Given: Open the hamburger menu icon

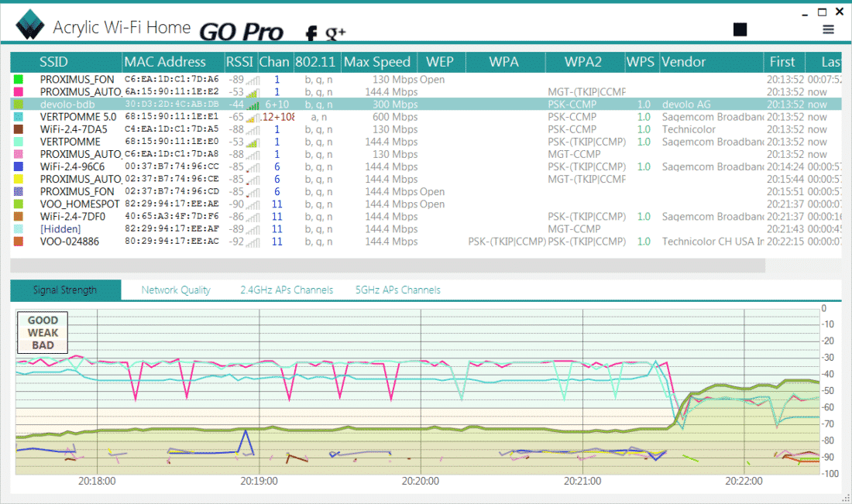Looking at the screenshot, I should click(828, 29).
